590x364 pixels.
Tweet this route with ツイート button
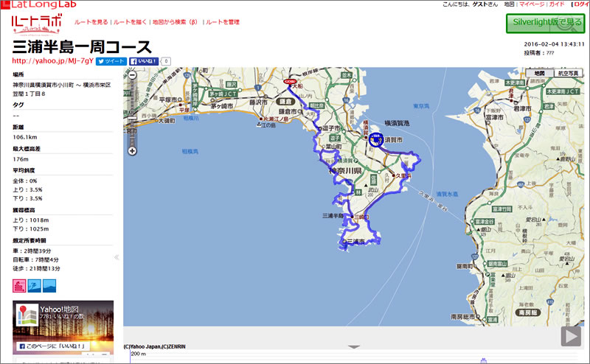click(x=111, y=61)
